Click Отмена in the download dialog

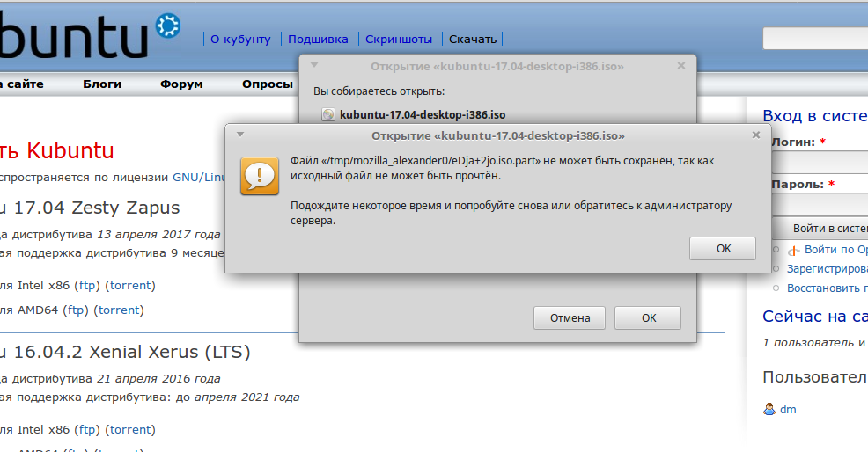[x=570, y=318]
